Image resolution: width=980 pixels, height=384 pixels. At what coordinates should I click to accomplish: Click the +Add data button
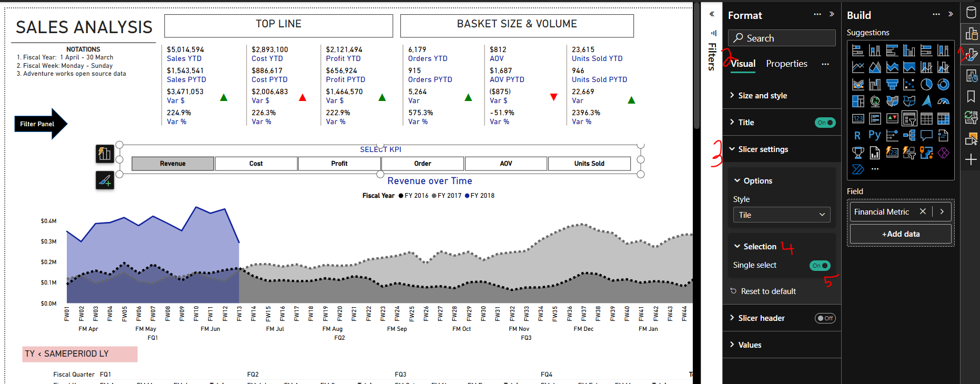tap(901, 234)
